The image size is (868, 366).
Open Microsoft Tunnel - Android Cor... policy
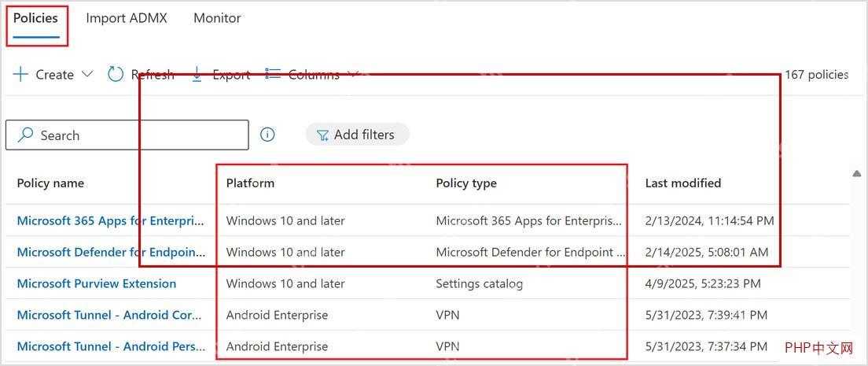coord(109,315)
